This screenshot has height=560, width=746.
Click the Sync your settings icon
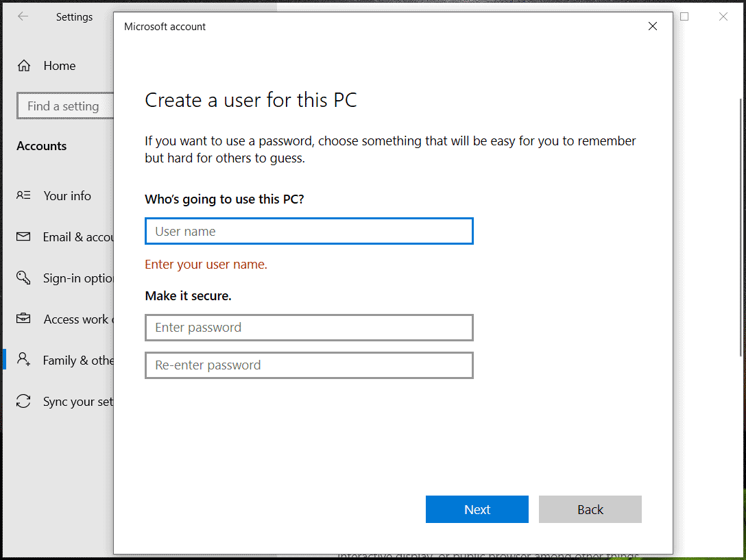pos(23,401)
